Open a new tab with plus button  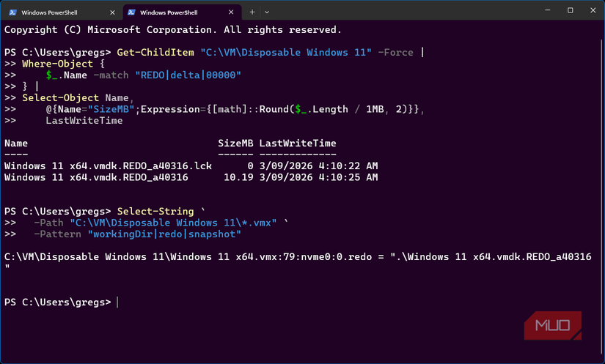tap(252, 12)
